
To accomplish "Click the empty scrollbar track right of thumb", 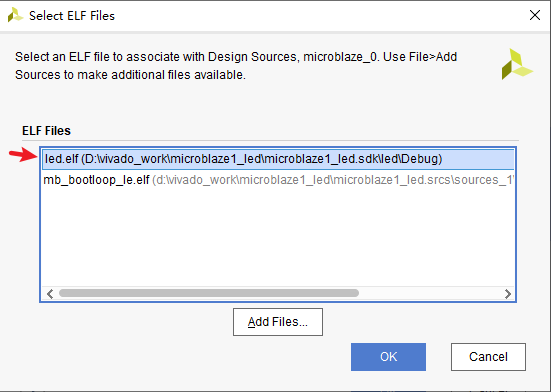I will pos(430,293).
